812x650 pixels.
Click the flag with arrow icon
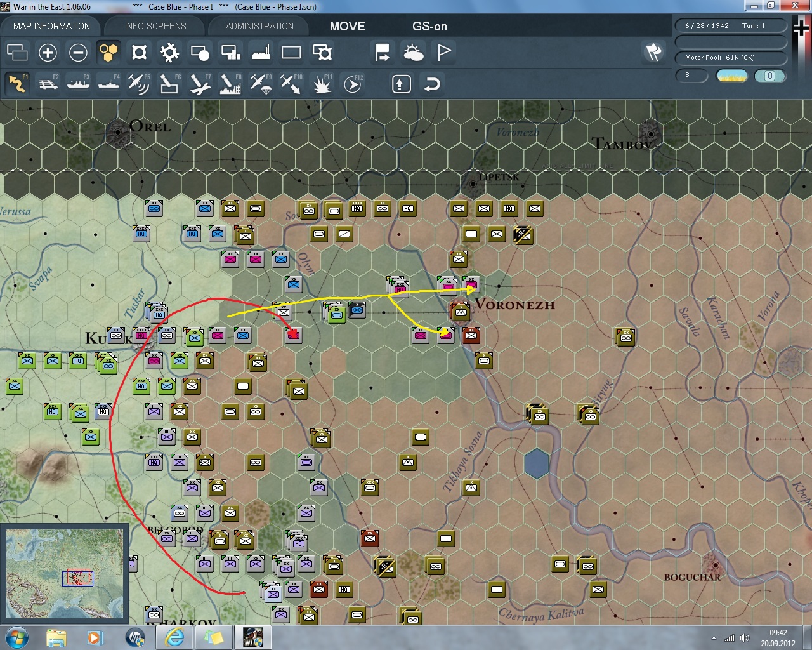pyautogui.click(x=383, y=53)
